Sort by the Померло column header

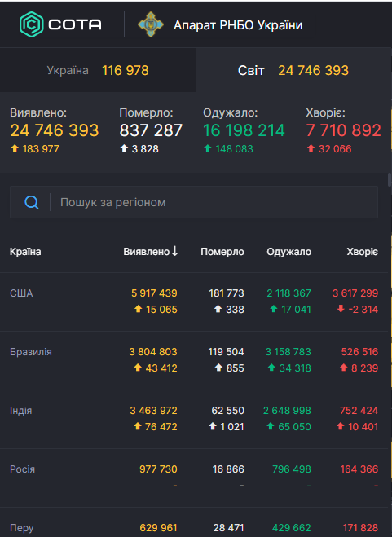pos(222,252)
